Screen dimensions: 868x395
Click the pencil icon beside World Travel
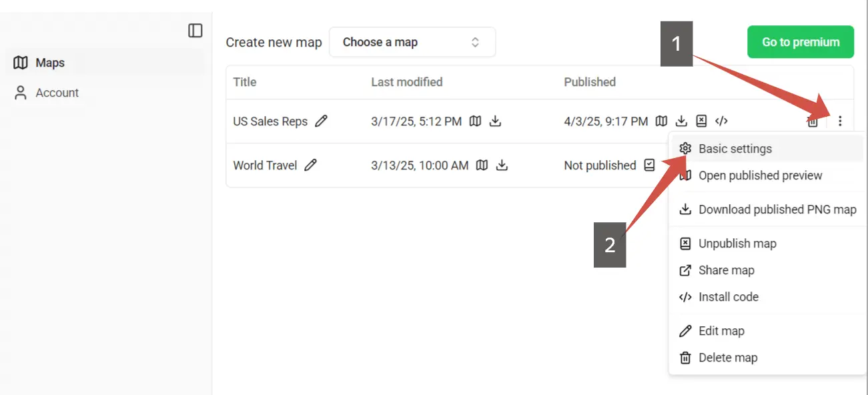310,165
